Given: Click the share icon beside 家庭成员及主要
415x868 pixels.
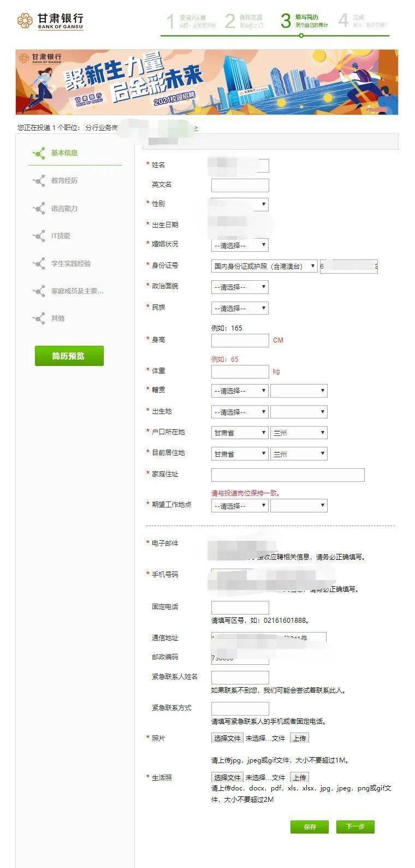Looking at the screenshot, I should (x=39, y=291).
